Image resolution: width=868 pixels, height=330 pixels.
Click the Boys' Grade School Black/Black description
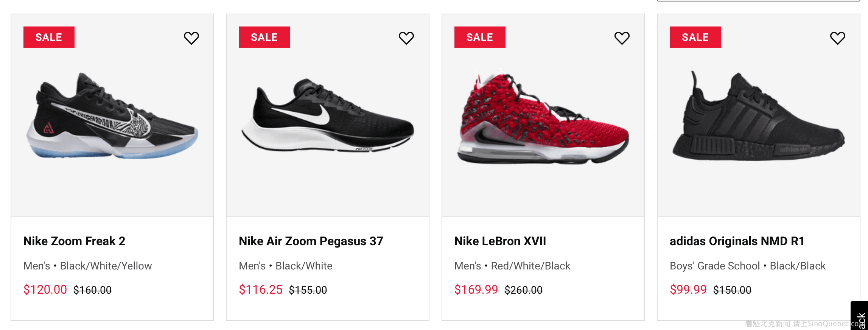click(747, 266)
